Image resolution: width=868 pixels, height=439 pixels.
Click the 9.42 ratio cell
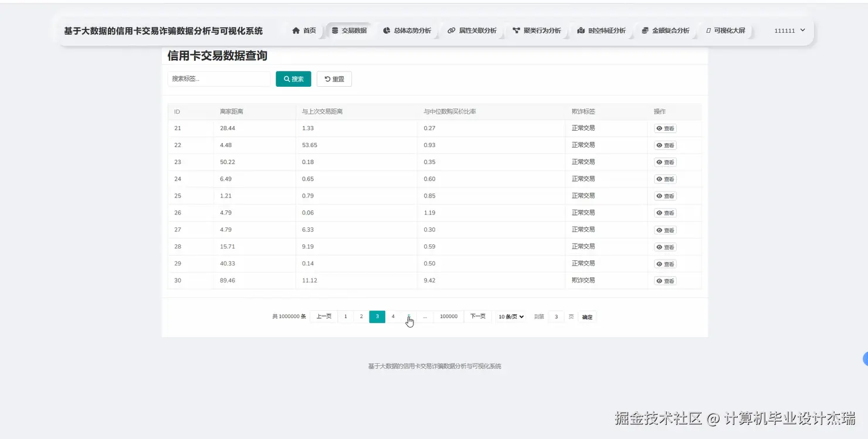[429, 281]
